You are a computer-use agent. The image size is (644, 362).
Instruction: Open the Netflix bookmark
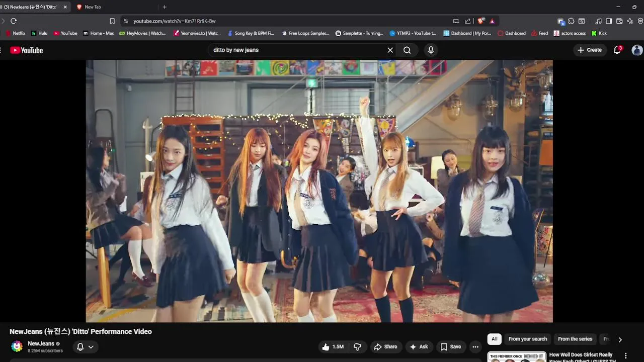(x=15, y=33)
